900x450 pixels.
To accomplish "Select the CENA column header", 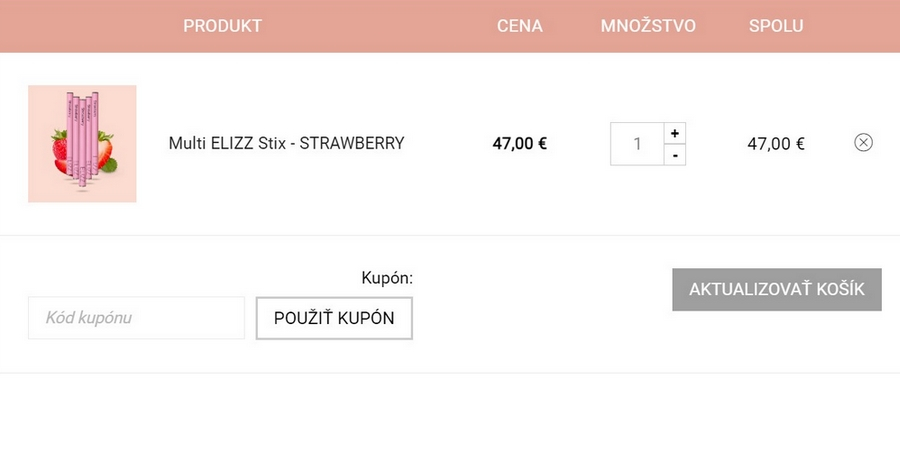I will coord(520,26).
